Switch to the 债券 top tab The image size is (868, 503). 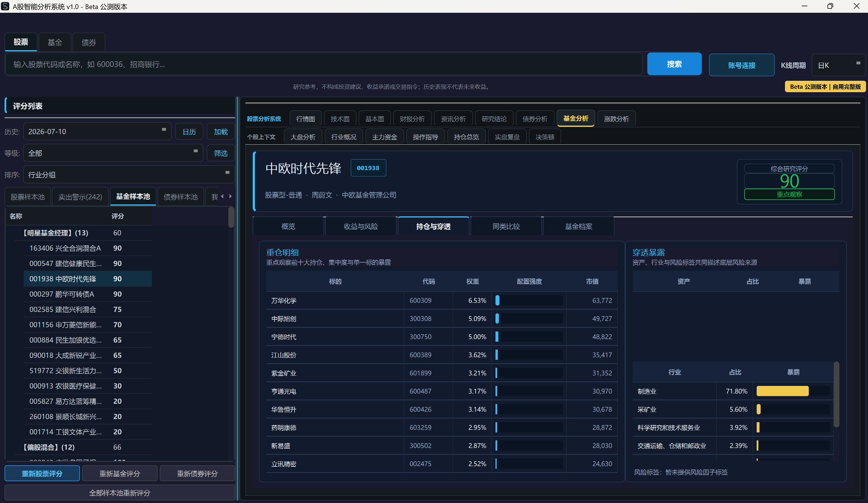pyautogui.click(x=89, y=43)
